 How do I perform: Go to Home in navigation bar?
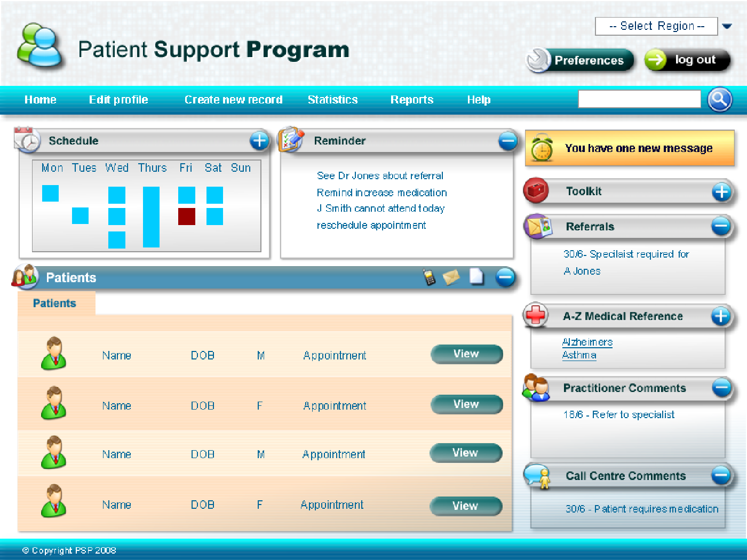point(41,100)
